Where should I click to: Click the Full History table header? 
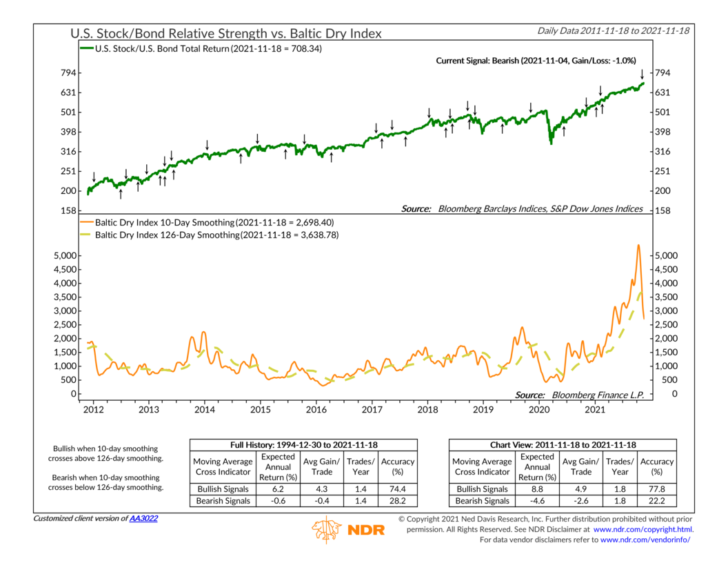(x=303, y=445)
